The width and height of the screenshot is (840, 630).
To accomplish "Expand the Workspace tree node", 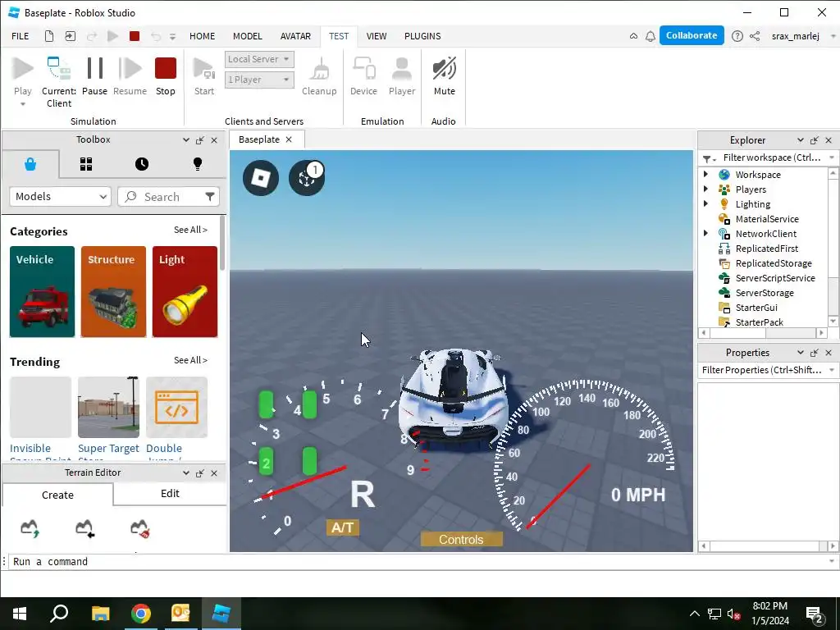I will coord(705,174).
